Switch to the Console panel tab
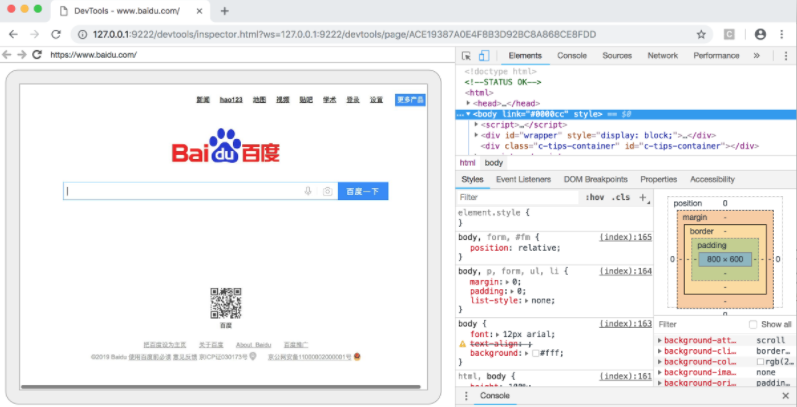Screen dimensions: 797x407 pyautogui.click(x=571, y=56)
